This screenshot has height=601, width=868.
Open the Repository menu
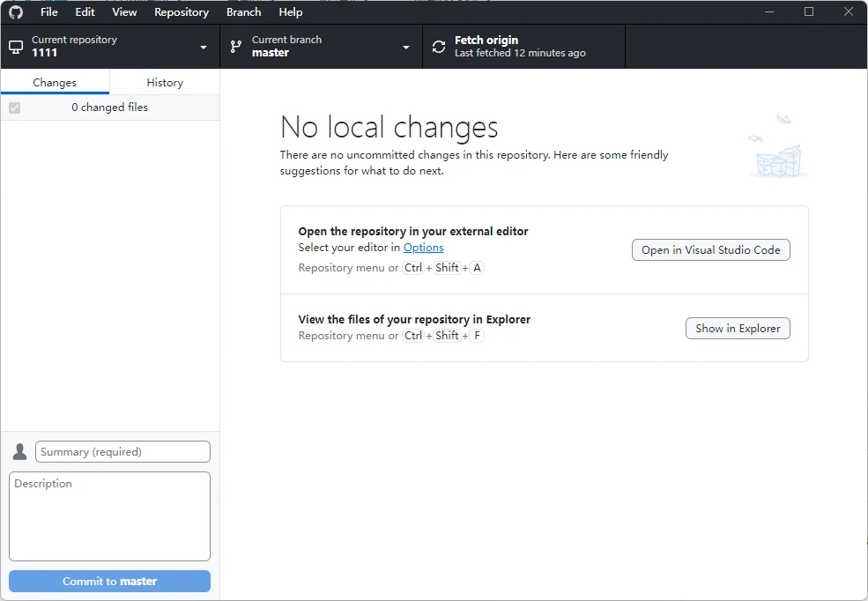pos(182,12)
